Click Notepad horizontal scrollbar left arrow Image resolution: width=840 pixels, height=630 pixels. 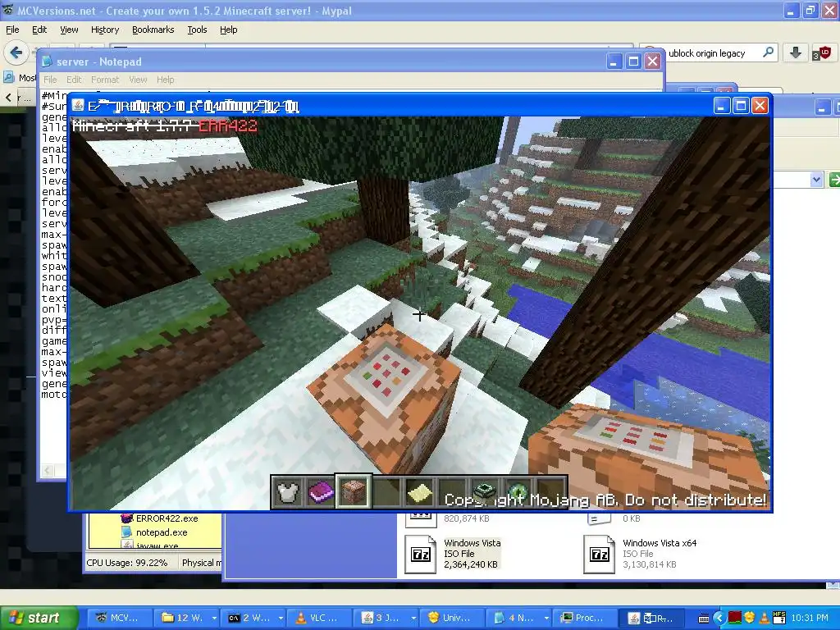(x=48, y=470)
